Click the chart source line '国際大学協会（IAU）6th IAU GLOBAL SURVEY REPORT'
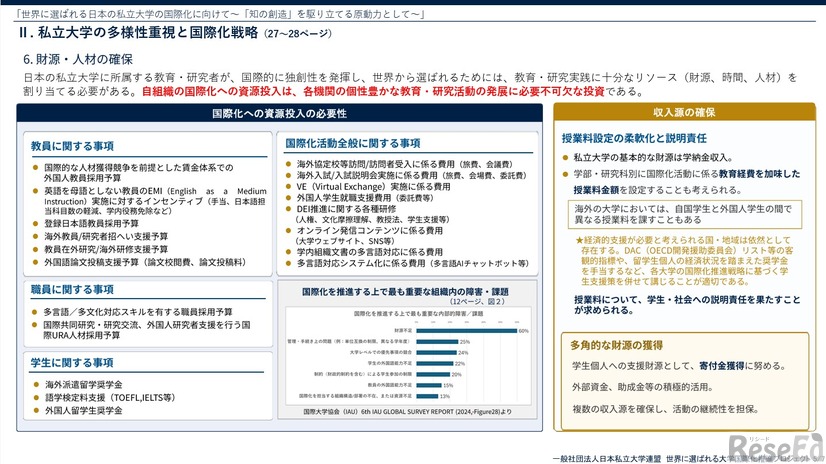The height and width of the screenshot is (464, 826). pyautogui.click(x=407, y=412)
